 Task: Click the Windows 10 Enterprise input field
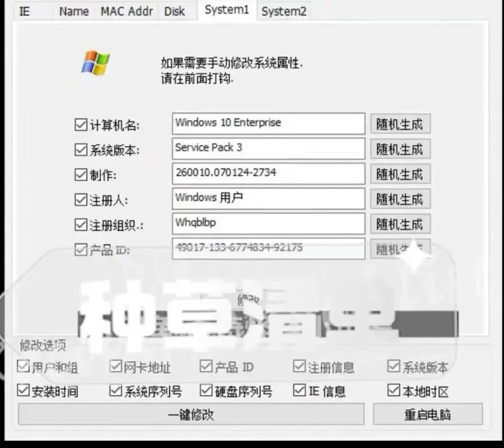coord(269,124)
